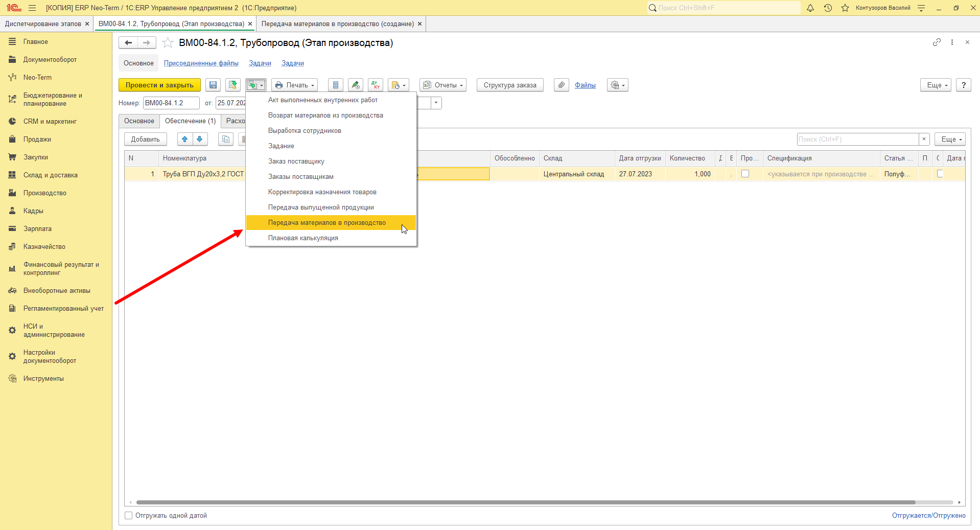Focus the Поиск (Ctrl+F) table search field

(x=858, y=139)
